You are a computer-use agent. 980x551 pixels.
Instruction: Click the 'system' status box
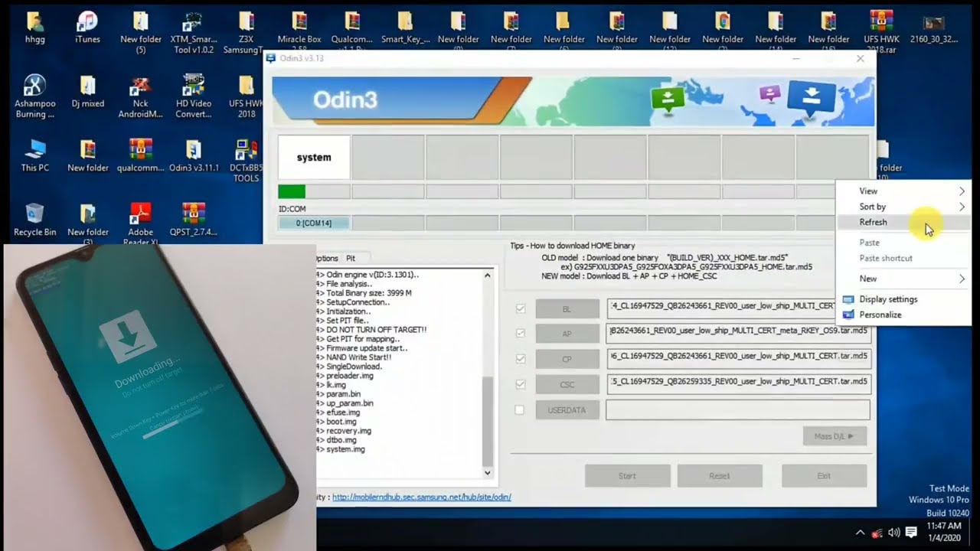(314, 157)
